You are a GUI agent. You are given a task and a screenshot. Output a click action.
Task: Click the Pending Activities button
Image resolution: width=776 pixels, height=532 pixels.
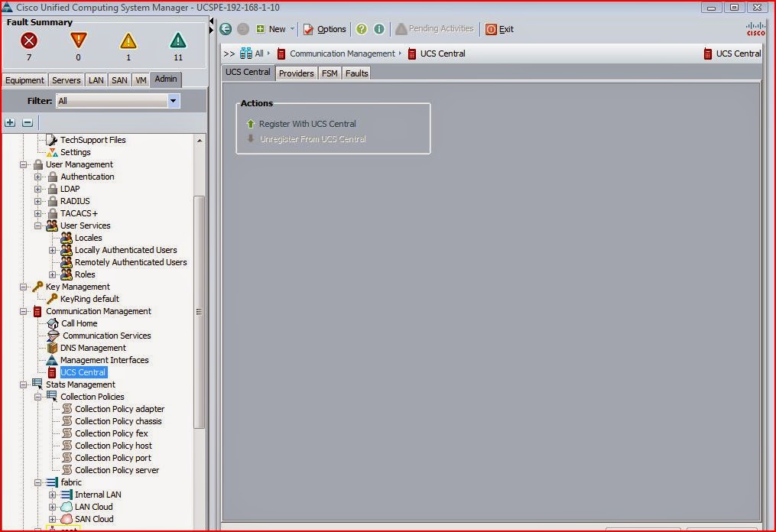[x=434, y=29]
